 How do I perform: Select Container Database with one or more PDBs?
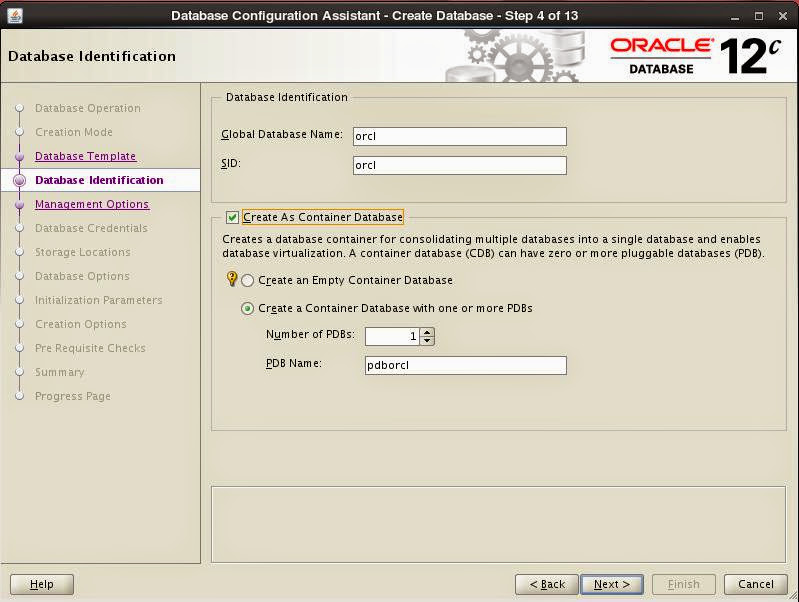point(248,308)
